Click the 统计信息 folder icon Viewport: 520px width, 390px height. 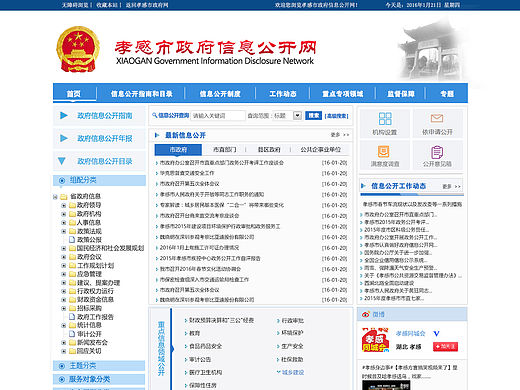[x=72, y=325]
